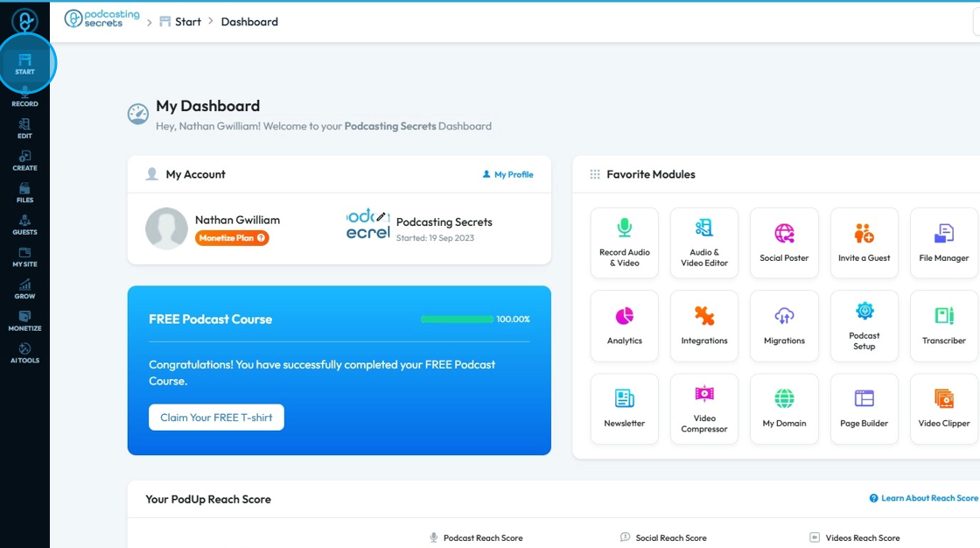
Task: Click the Nathan Gwilliam name text
Action: pyautogui.click(x=237, y=220)
